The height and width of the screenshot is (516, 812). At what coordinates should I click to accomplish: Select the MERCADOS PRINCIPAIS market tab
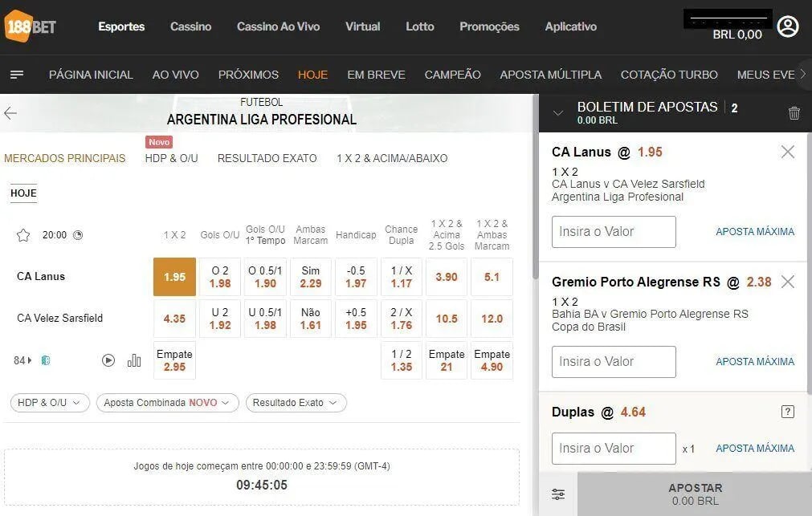click(x=65, y=158)
